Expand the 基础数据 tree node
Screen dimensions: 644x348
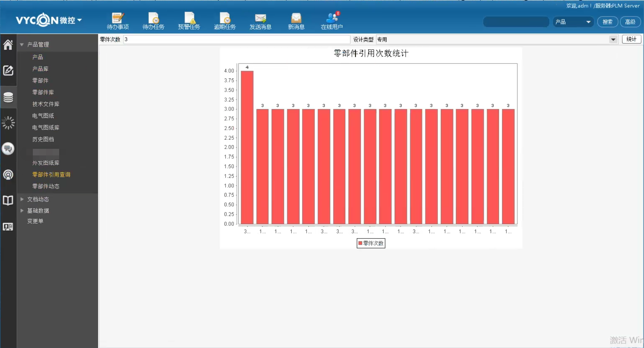pos(22,210)
